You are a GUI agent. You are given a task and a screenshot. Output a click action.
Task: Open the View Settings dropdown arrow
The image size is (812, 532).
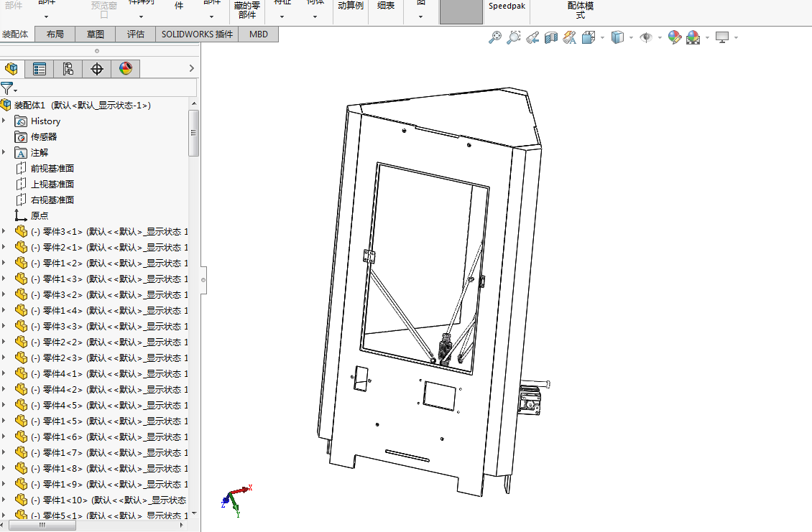[736, 38]
